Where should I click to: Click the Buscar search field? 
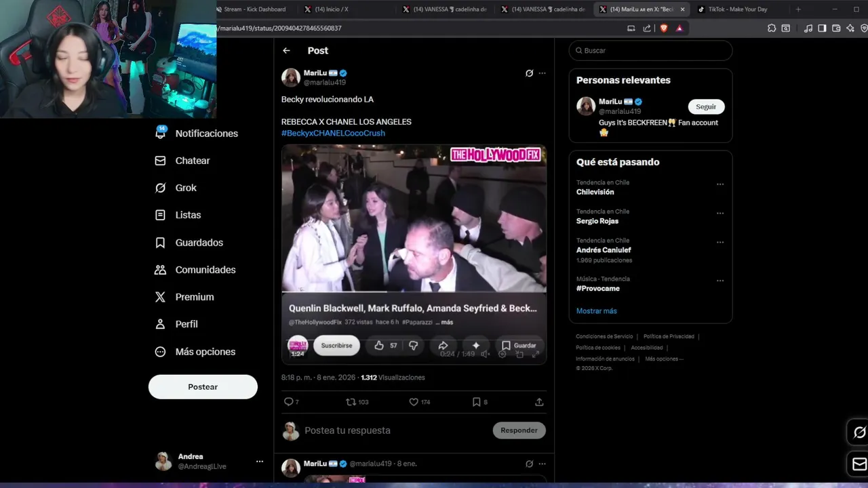(650, 51)
